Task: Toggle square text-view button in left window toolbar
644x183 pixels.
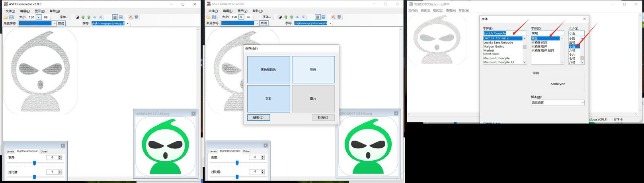Action: pyautogui.click(x=115, y=17)
